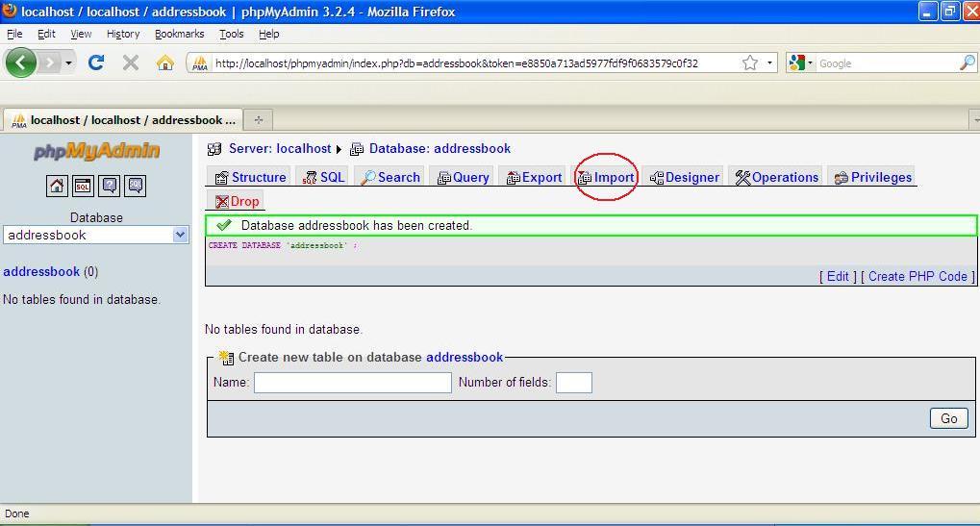Switch to the Search tab
This screenshot has height=526, width=980.
point(390,177)
